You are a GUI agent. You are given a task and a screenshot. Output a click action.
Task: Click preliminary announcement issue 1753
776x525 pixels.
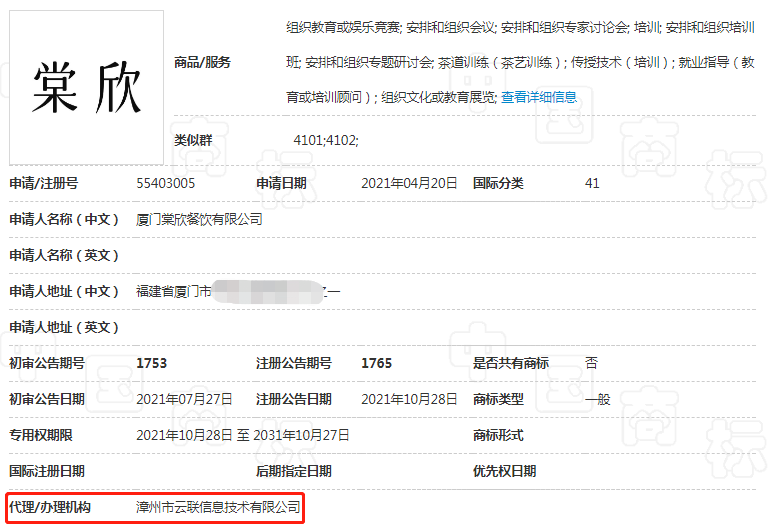pyautogui.click(x=151, y=363)
